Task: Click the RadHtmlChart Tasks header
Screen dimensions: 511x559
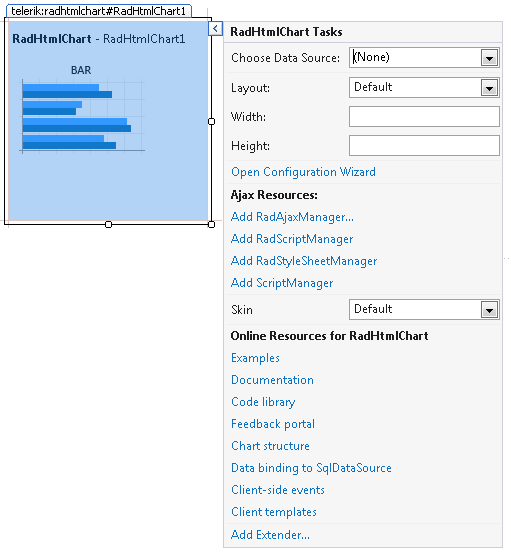Action: tap(286, 32)
